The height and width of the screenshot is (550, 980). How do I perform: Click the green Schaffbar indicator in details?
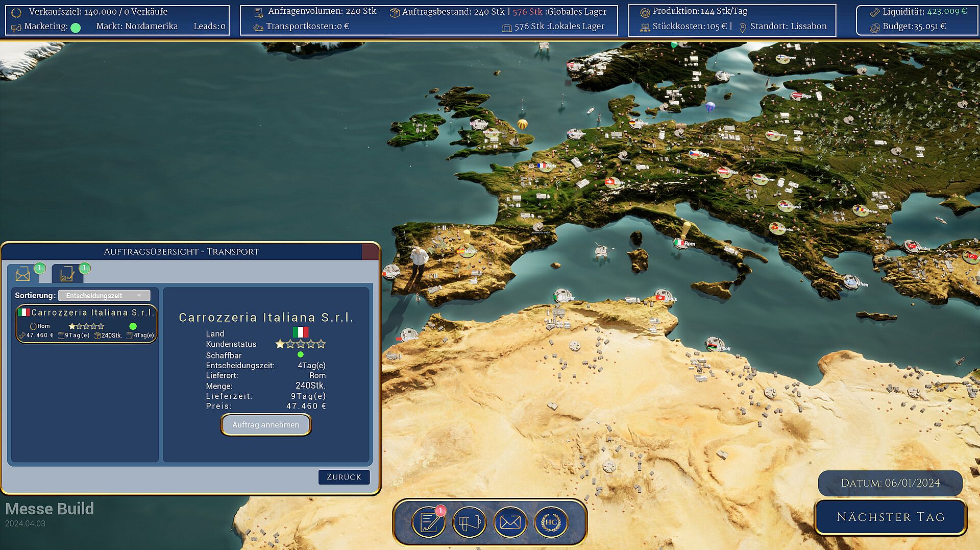tap(300, 354)
